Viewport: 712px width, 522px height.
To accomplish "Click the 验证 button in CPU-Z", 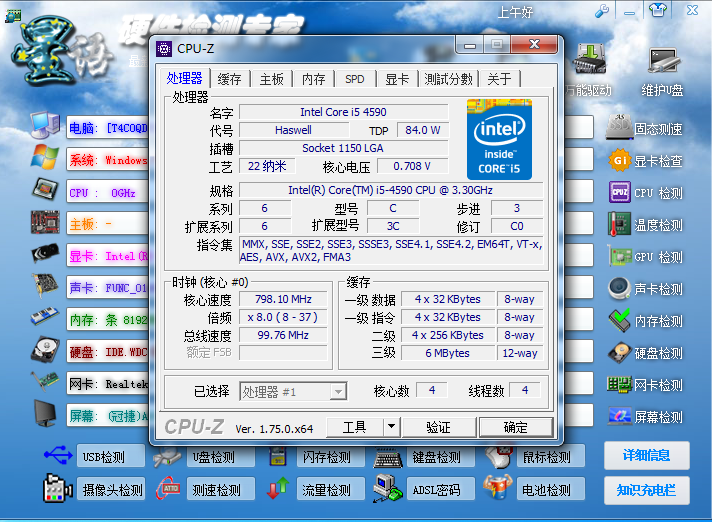I will click(x=439, y=427).
